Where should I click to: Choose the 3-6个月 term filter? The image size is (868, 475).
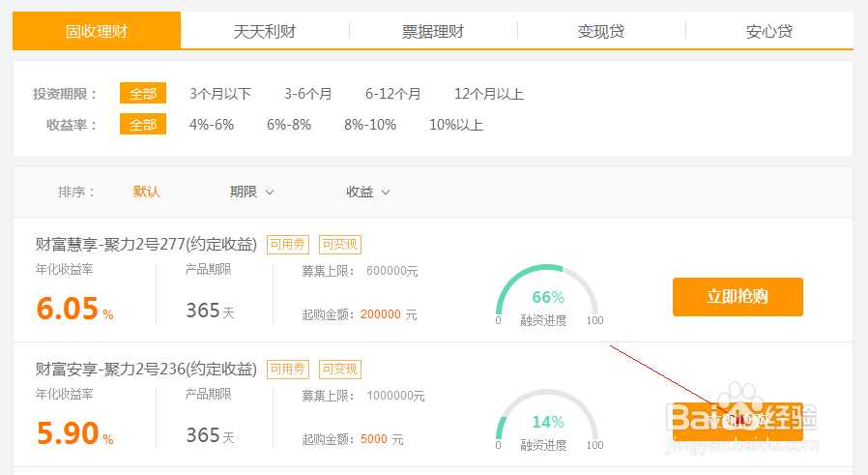pos(308,94)
